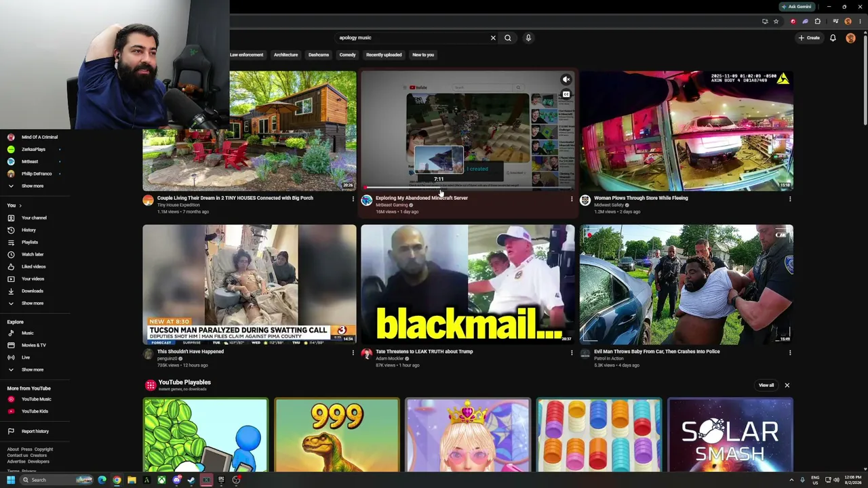This screenshot has height=488, width=868.
Task: Bookmark this page with the star icon
Action: pyautogui.click(x=776, y=21)
